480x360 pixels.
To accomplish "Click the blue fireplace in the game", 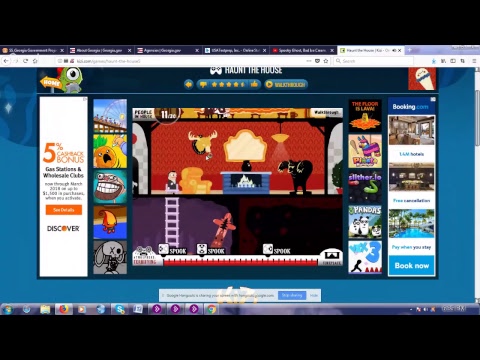I will pos(246,182).
